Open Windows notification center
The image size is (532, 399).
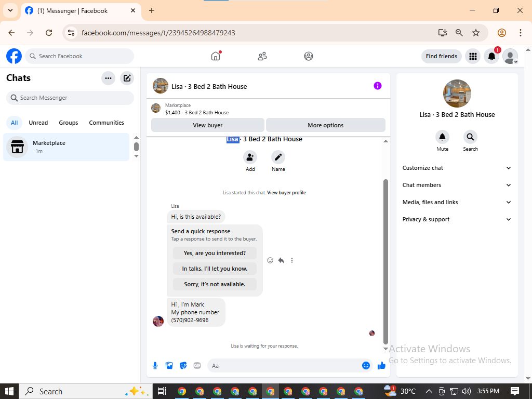(x=515, y=391)
